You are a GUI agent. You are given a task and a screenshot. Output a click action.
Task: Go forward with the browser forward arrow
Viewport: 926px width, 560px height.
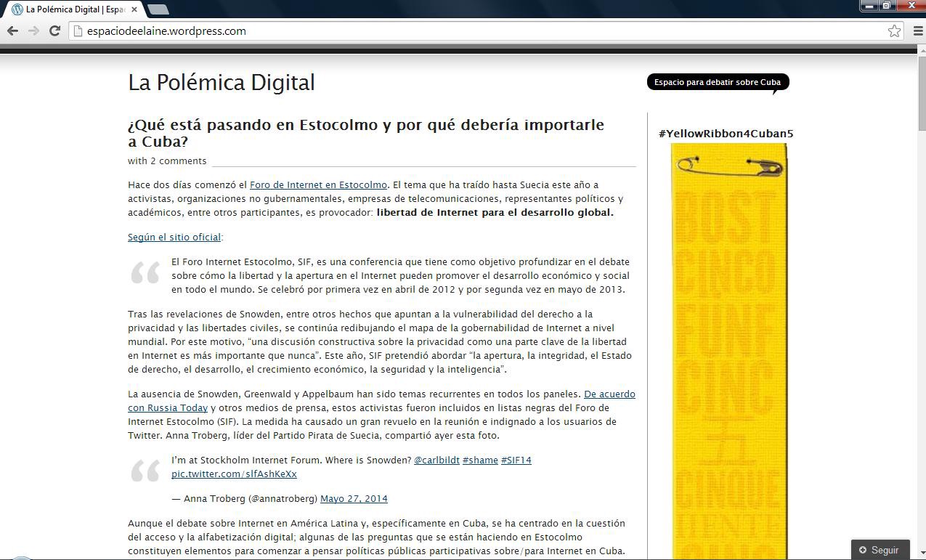tap(33, 31)
